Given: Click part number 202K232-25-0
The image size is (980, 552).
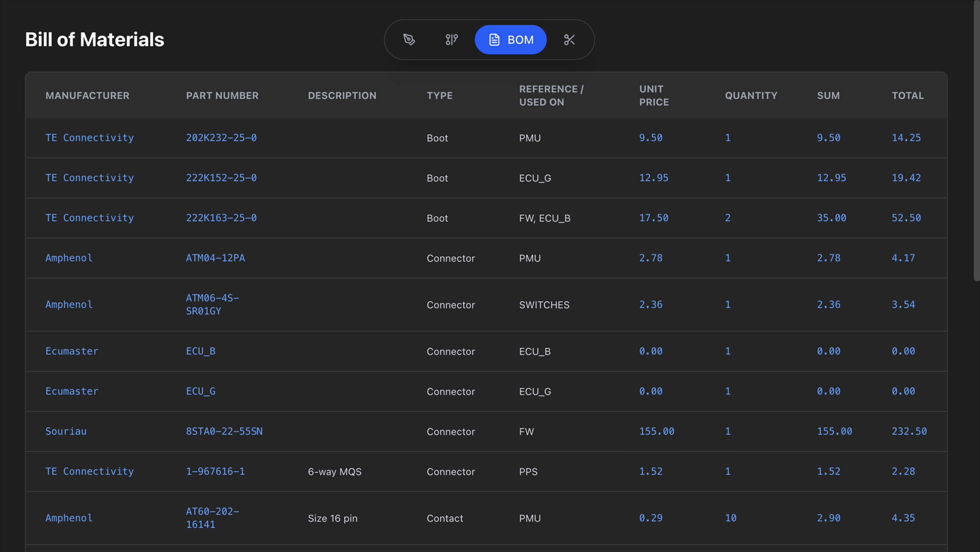Looking at the screenshot, I should point(221,138).
